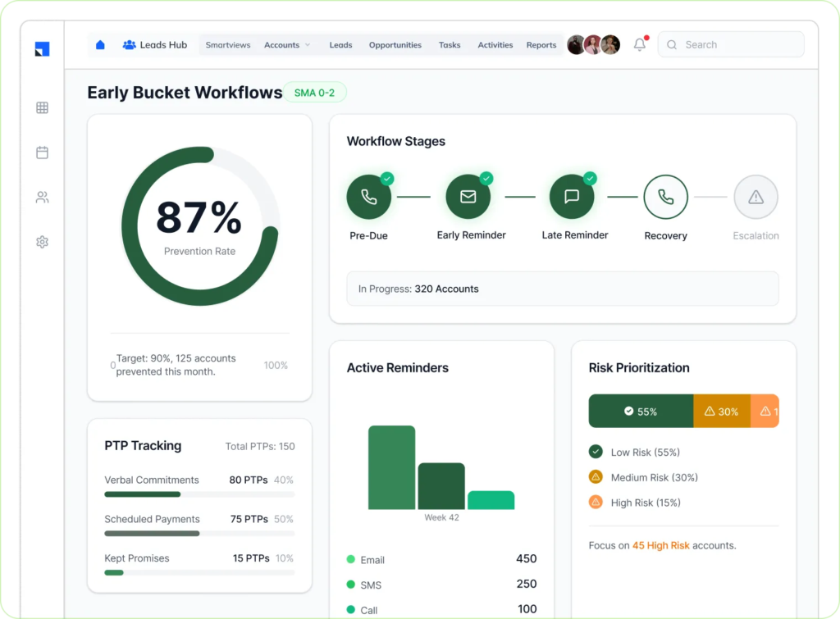Click the '75 PTPs' value
This screenshot has height=619, width=840.
click(249, 519)
